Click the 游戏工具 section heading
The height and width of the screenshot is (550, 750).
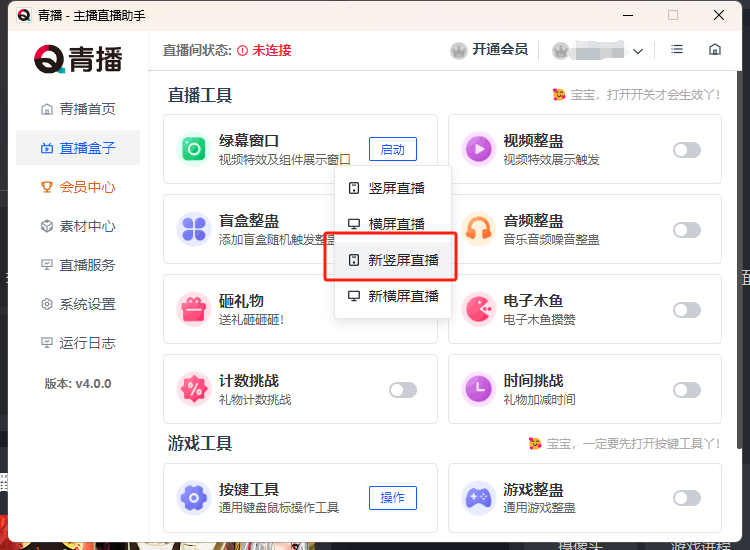[200, 443]
